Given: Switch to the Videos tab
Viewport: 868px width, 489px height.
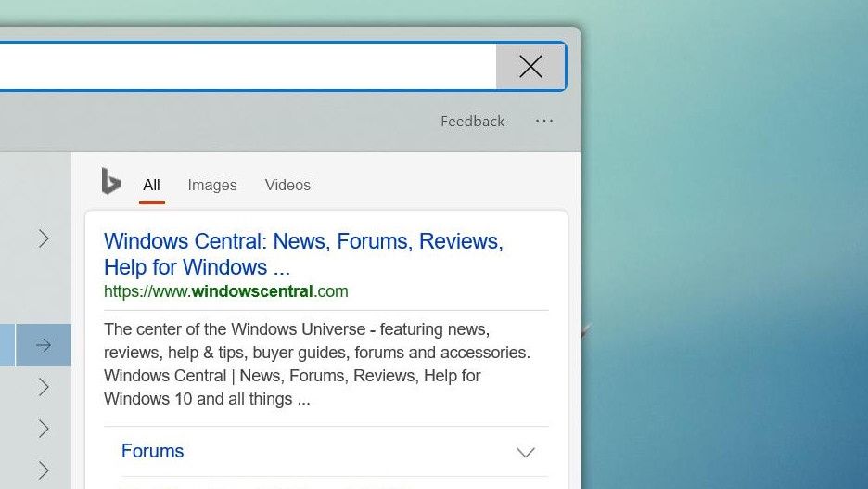Looking at the screenshot, I should (287, 185).
